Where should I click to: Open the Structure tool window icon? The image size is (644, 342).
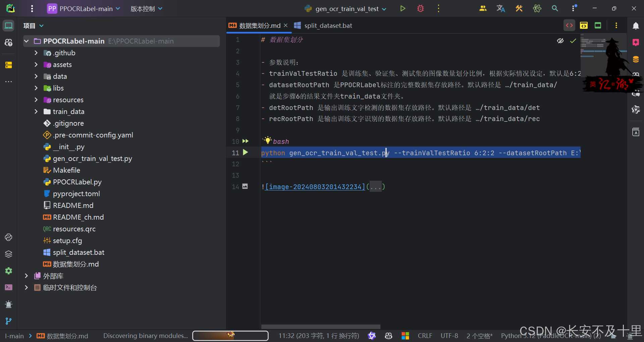tap(9, 65)
